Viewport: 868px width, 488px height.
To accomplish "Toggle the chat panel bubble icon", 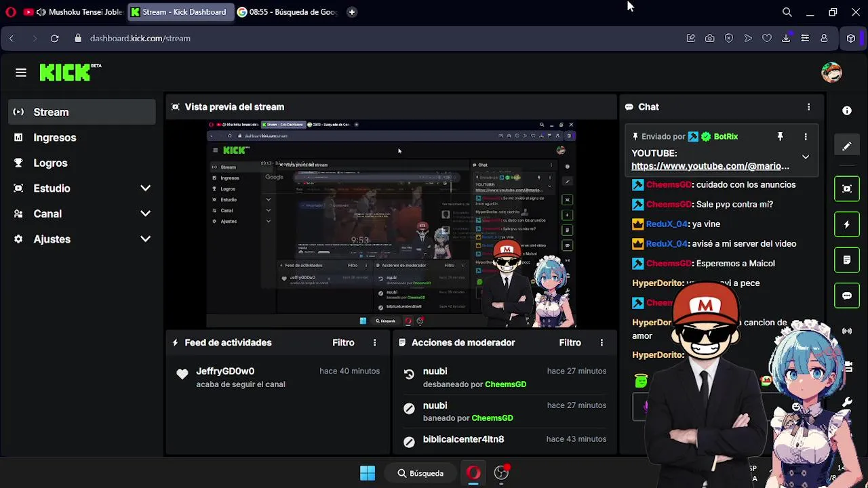I will (x=847, y=296).
